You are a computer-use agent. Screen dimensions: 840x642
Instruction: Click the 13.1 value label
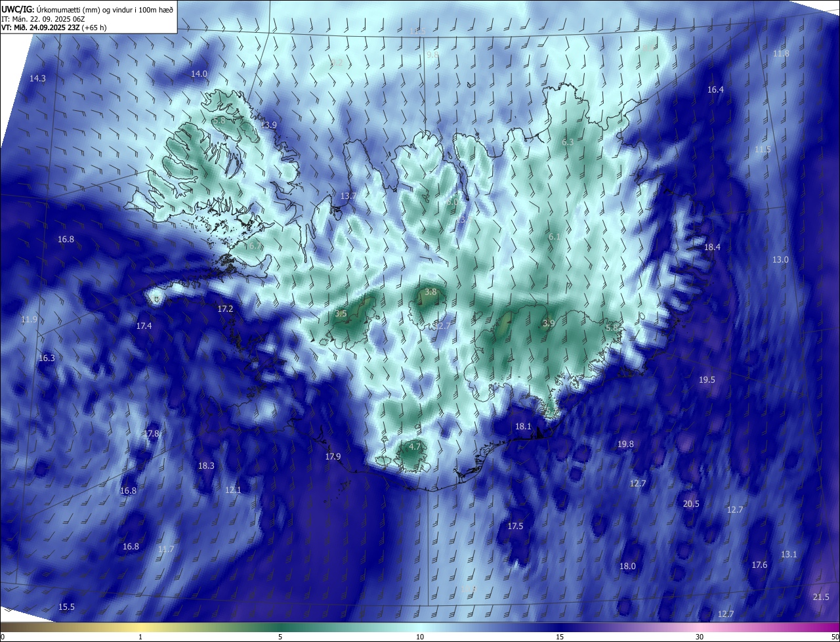point(788,554)
